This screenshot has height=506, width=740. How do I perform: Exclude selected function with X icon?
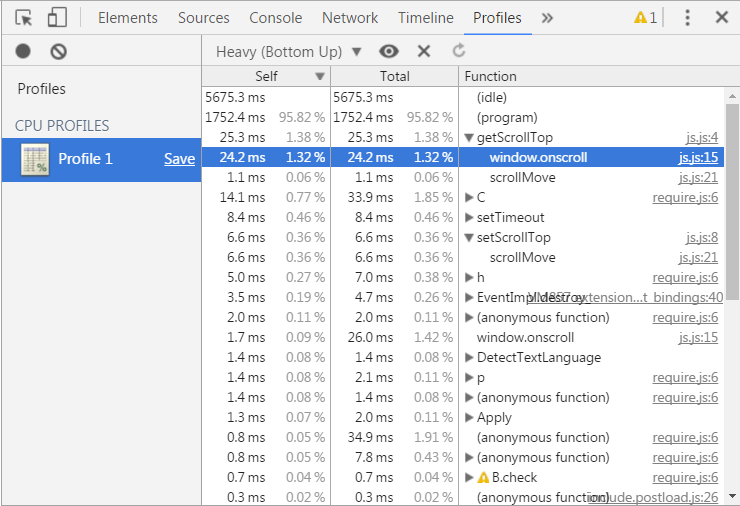pos(424,51)
